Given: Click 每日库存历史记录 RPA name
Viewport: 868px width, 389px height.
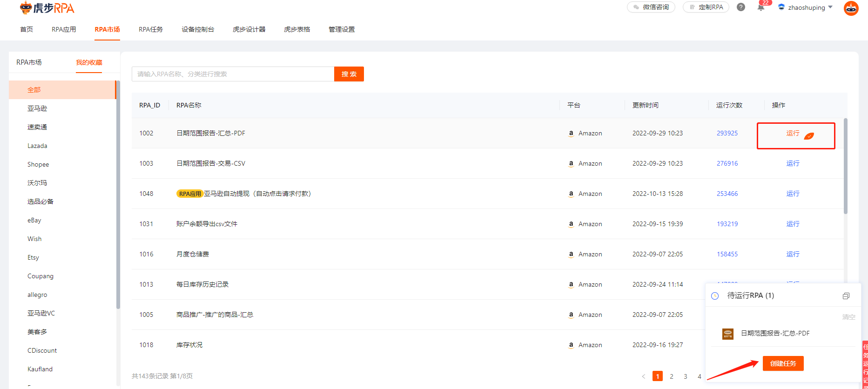Looking at the screenshot, I should click(202, 284).
